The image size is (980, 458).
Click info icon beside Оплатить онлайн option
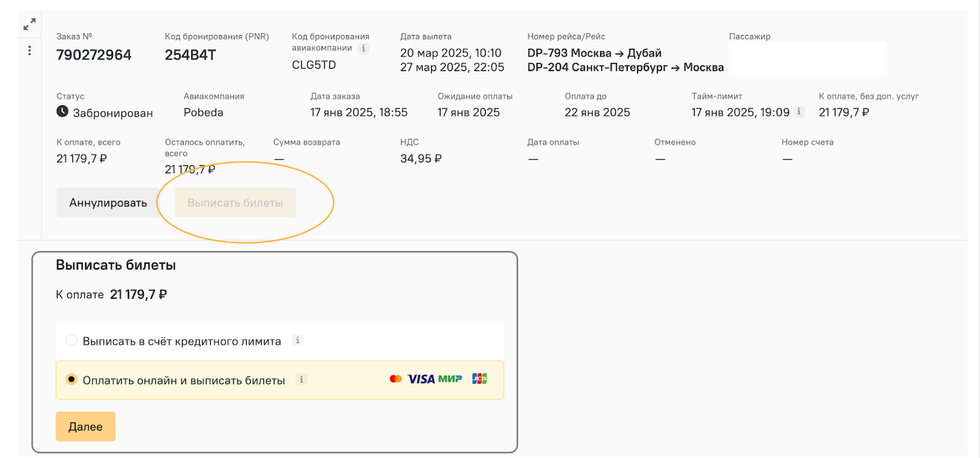coord(301,380)
